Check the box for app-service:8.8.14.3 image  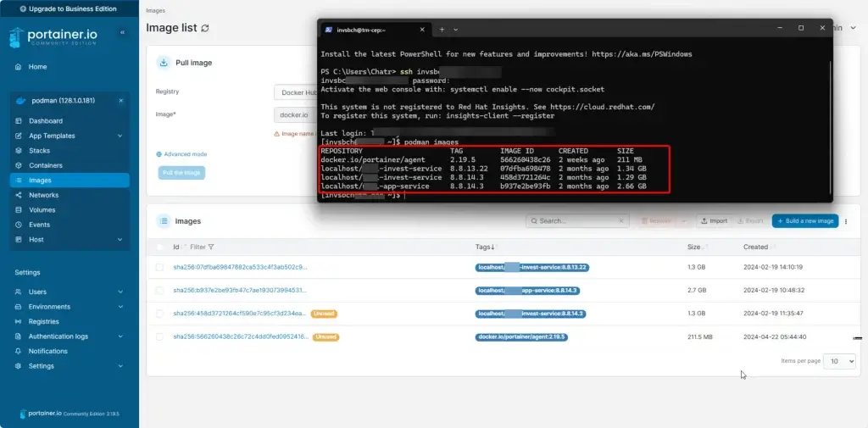(x=159, y=290)
